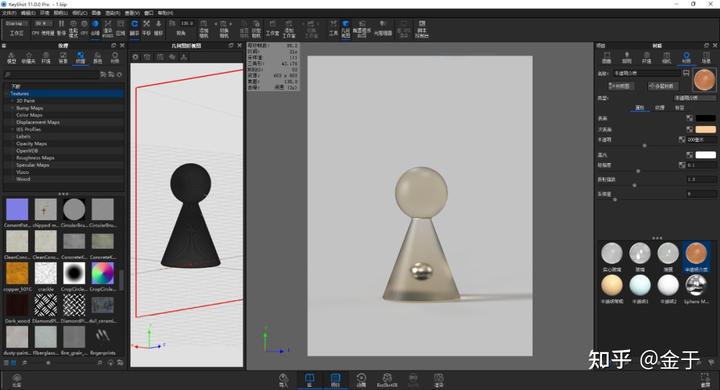The width and height of the screenshot is (720, 390).
Task: Open the Geometry View toolbar icon
Action: [x=345, y=28]
